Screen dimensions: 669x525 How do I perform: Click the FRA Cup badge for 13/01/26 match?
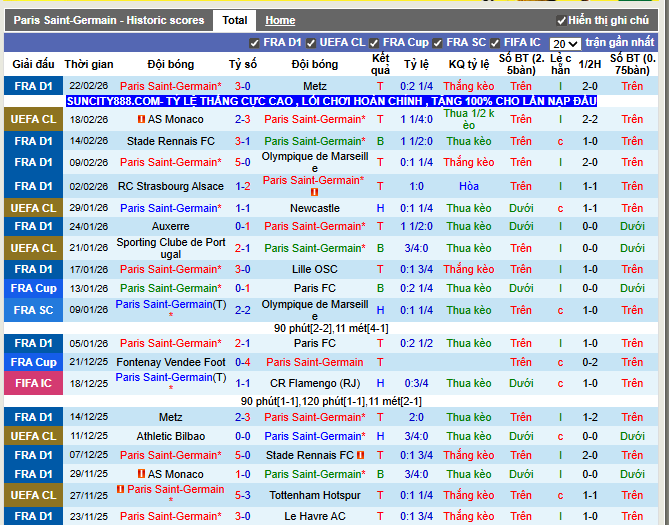33,288
